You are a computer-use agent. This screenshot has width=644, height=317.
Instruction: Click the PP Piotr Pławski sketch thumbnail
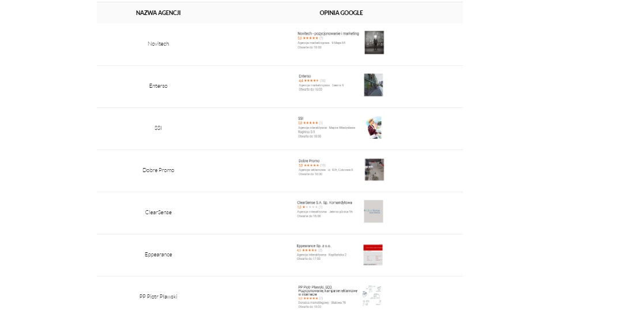tap(372, 295)
